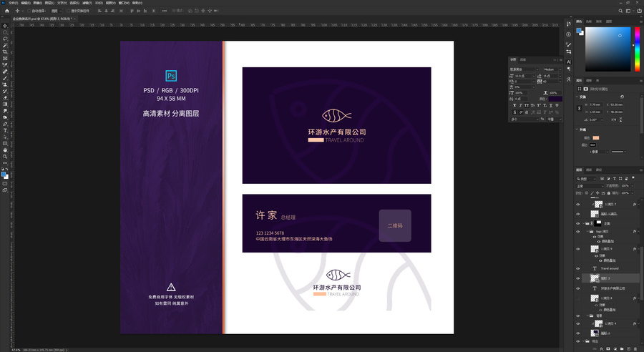The image size is (644, 352).
Task: Open the Info panel icon in the dock
Action: point(568,34)
